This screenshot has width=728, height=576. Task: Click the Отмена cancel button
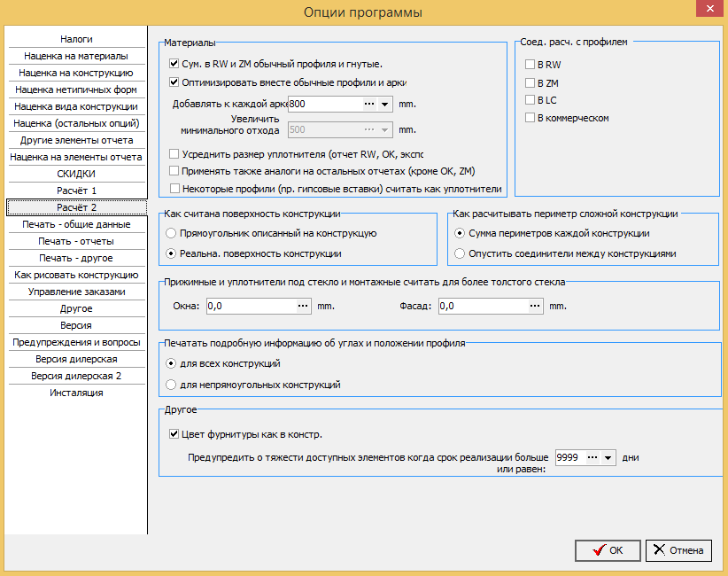678,550
